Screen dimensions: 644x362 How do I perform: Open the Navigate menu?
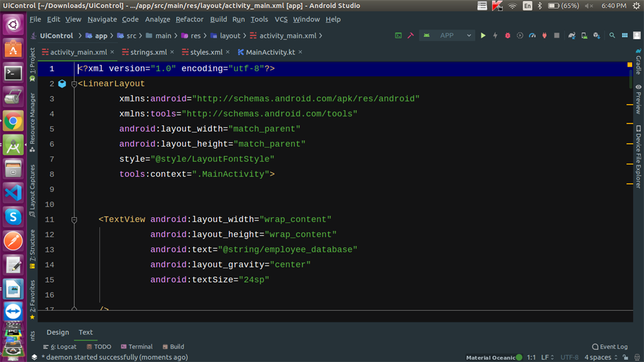click(x=102, y=20)
